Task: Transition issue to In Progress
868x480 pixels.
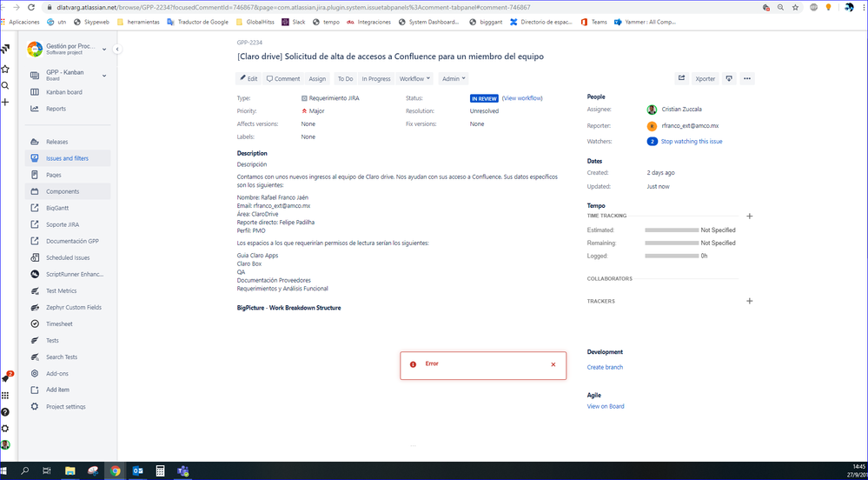Action: (x=376, y=79)
